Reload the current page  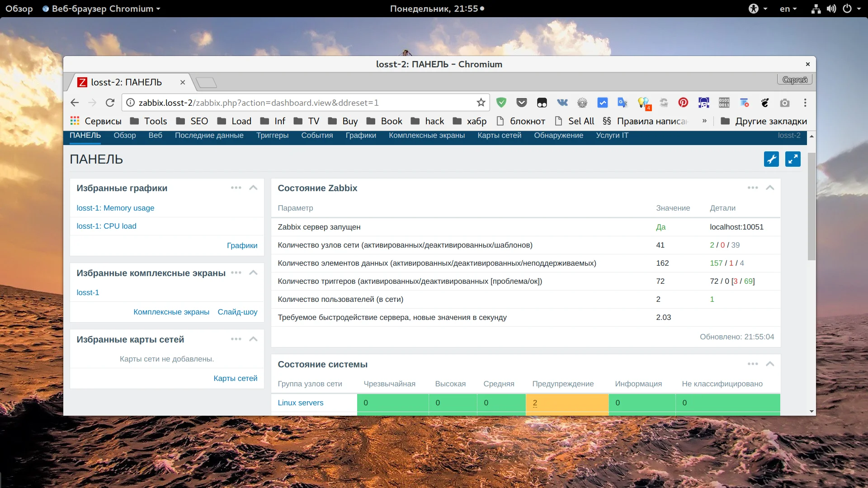coord(110,103)
